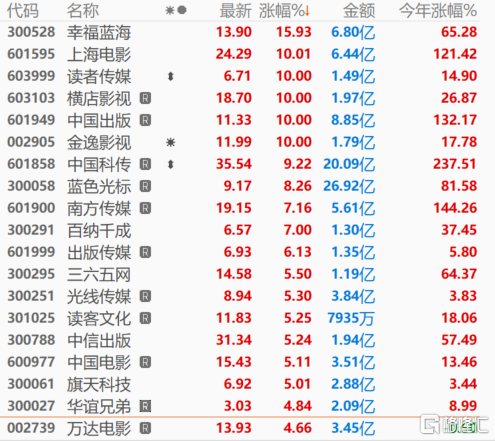The width and height of the screenshot is (495, 441).
Task: Open stock 幸福蓝海 row
Action: (242, 32)
